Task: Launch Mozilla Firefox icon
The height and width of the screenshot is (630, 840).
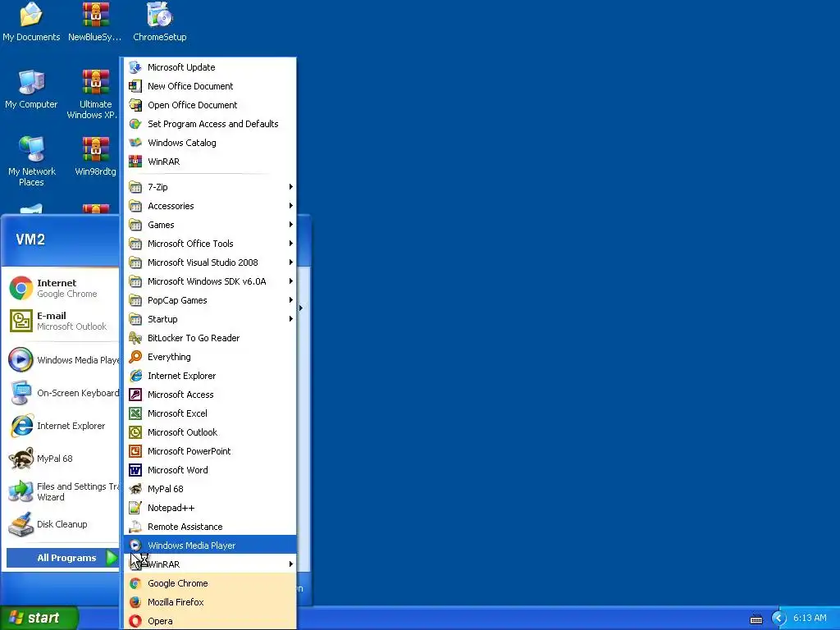Action: point(135,602)
